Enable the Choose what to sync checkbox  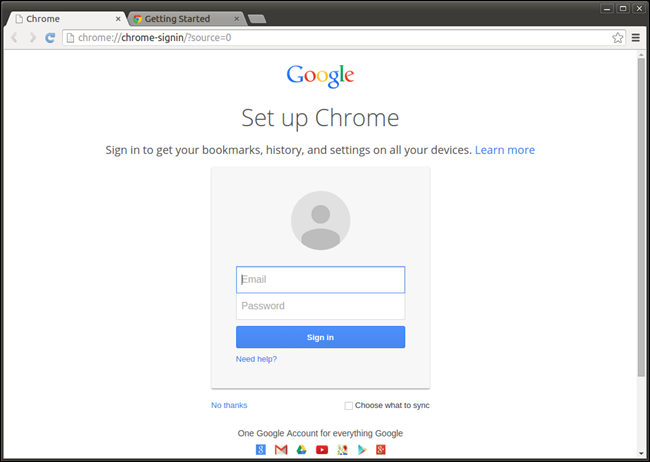tap(349, 406)
